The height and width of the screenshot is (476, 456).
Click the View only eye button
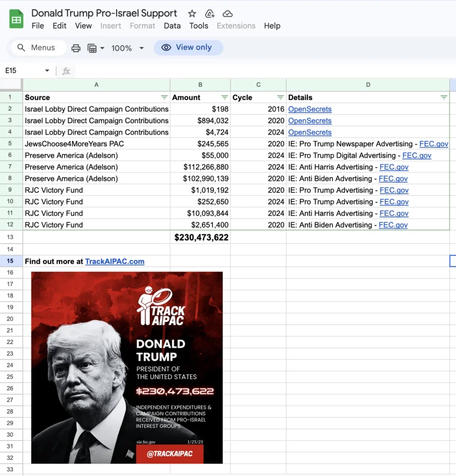[x=188, y=48]
